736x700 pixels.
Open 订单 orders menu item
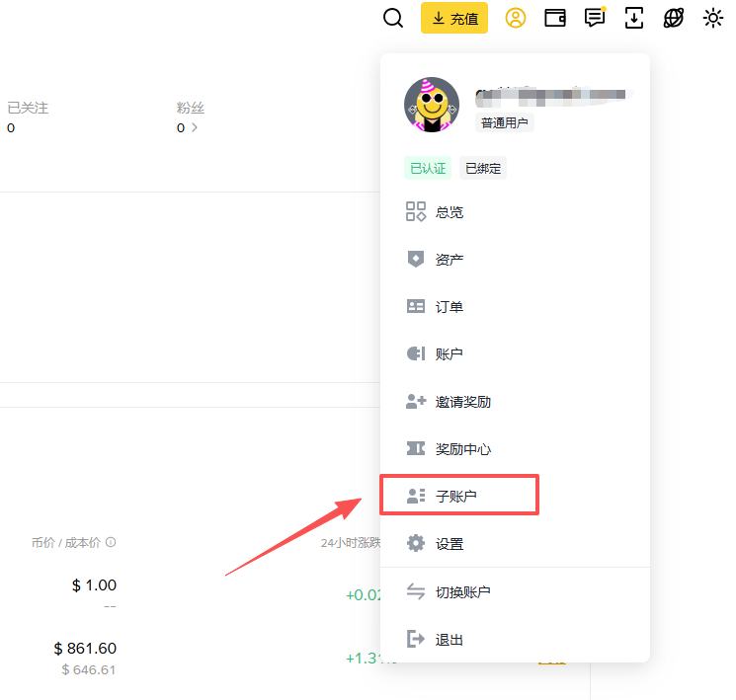(x=515, y=307)
